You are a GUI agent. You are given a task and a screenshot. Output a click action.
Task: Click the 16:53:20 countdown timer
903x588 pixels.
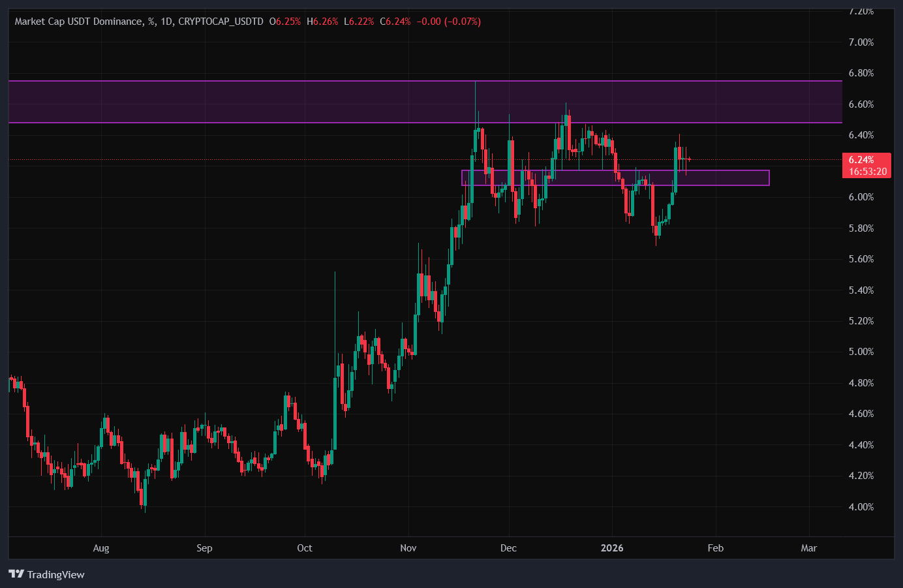click(868, 172)
